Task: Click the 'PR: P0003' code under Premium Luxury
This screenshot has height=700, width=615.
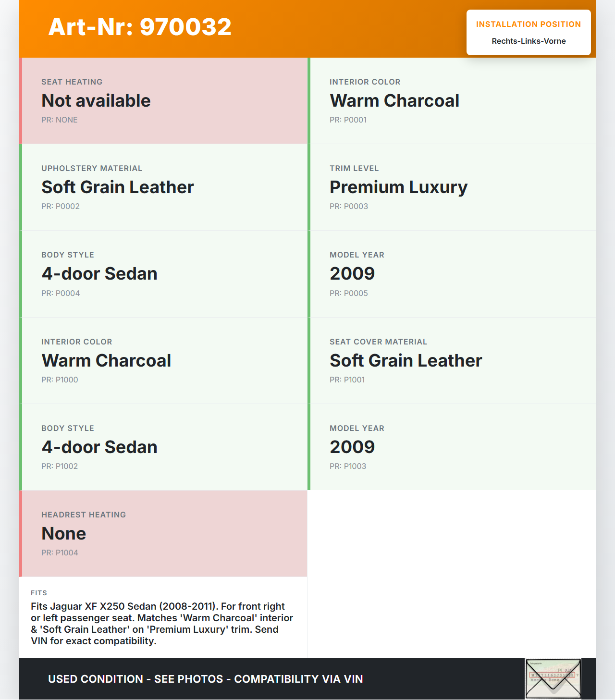Action: click(349, 207)
